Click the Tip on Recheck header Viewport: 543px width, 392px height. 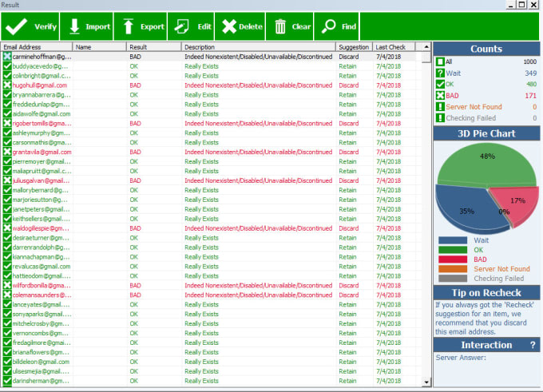(x=486, y=293)
